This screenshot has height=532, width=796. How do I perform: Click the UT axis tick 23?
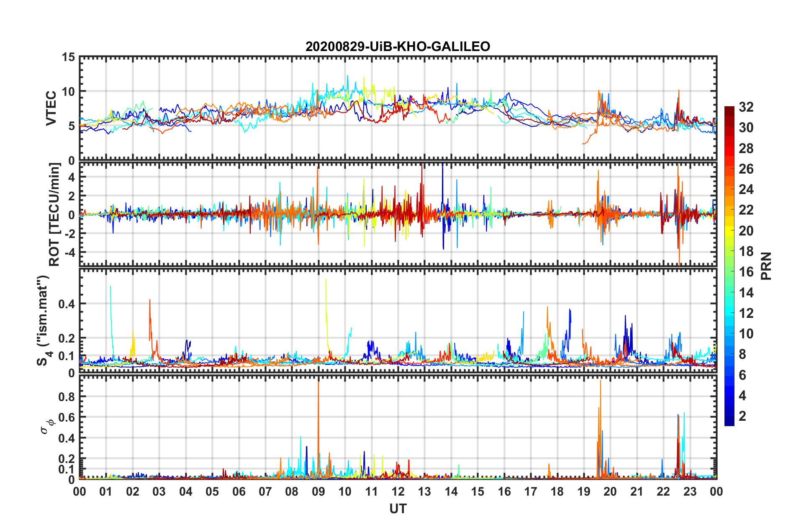point(690,491)
